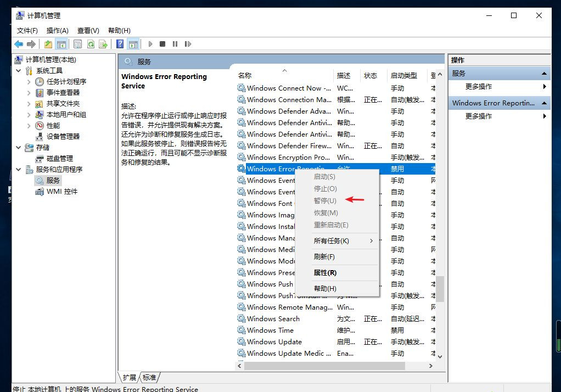Click the Back navigation arrow icon
561x392 pixels.
(19, 44)
